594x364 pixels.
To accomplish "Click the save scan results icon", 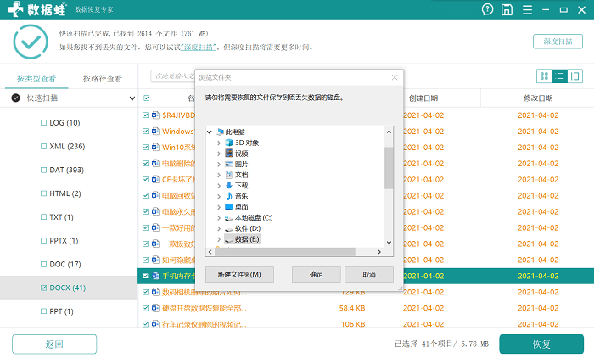I will (x=507, y=9).
